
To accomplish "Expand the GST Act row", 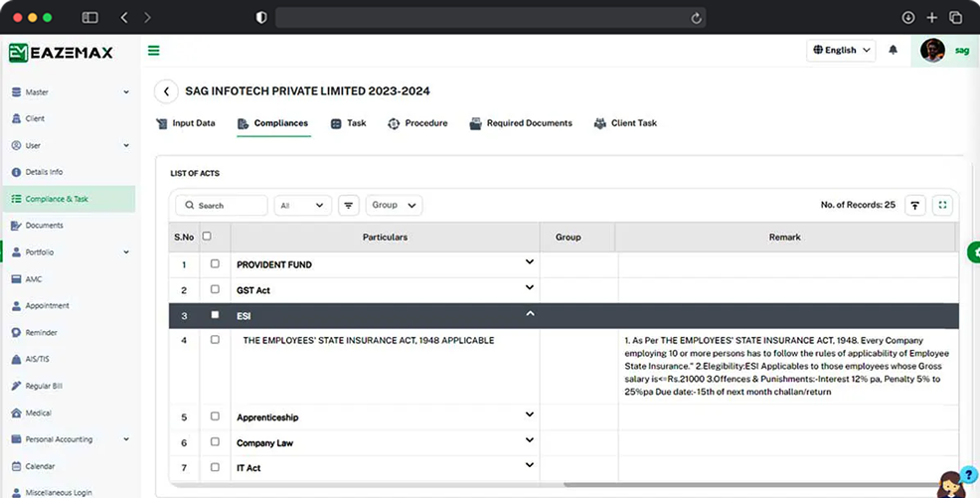I will pyautogui.click(x=530, y=287).
